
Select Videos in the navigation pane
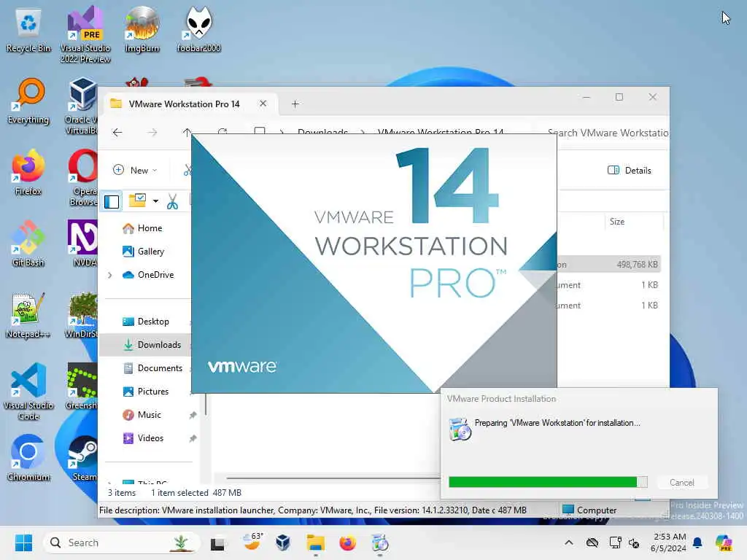coord(144,438)
